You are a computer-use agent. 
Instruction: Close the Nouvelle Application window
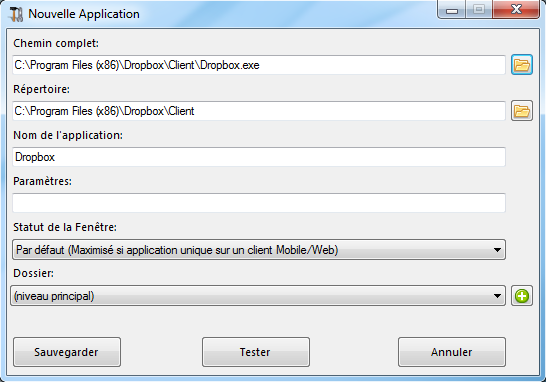516,9
